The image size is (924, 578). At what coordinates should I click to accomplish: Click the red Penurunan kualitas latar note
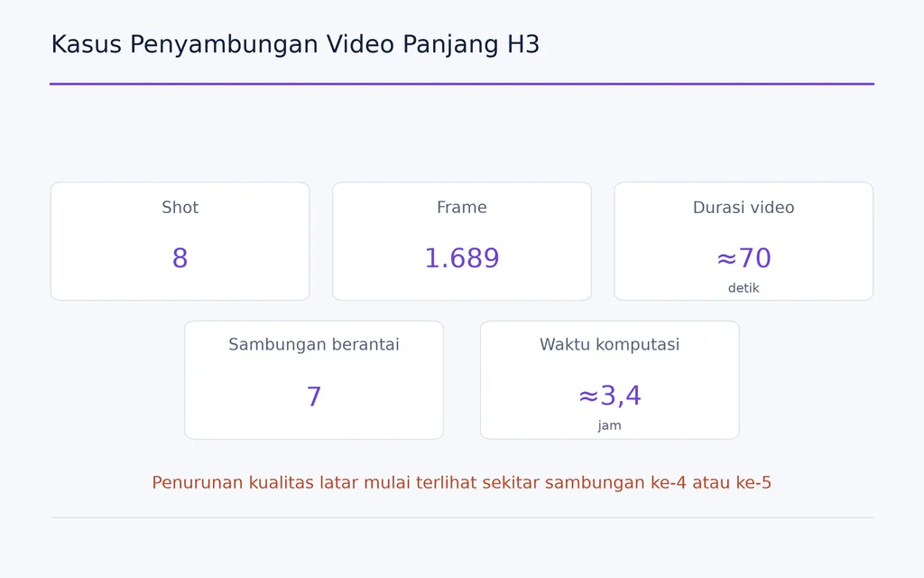[x=461, y=482]
